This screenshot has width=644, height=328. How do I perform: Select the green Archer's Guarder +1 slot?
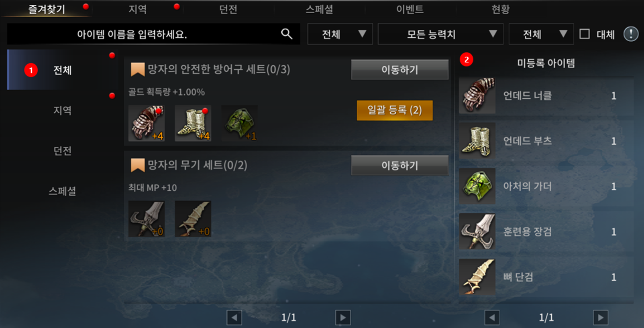[240, 124]
